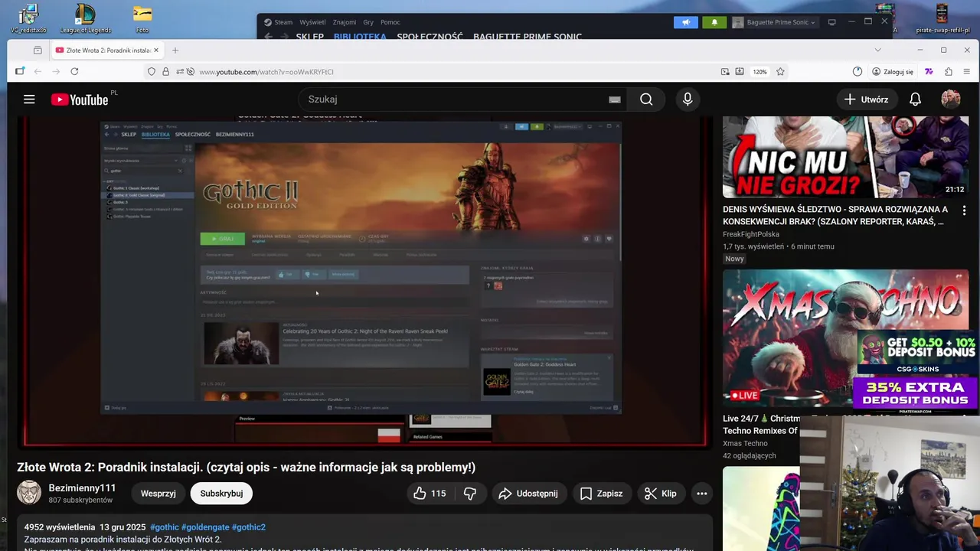Open the Gry menu in Steam window
The height and width of the screenshot is (551, 980).
point(368,22)
